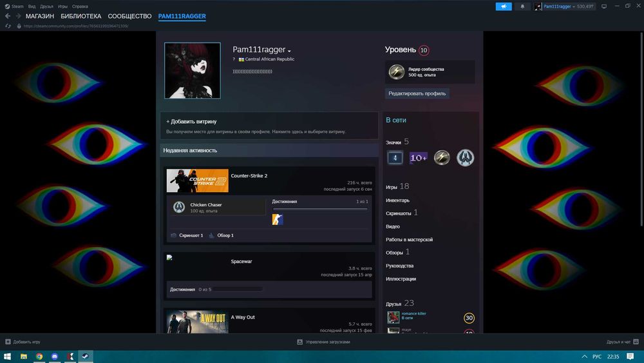Open the Обзор 1 link under Counter-Strike 2
Viewport: 644px width, 363px height.
click(x=225, y=235)
